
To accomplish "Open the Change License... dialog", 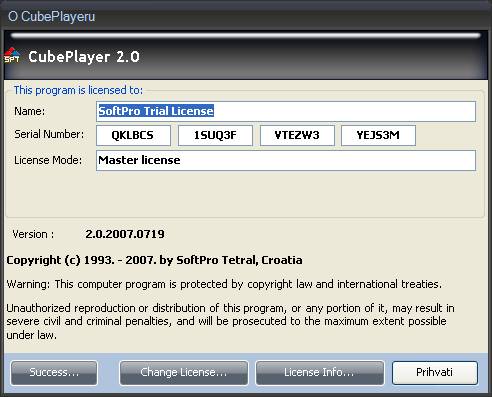I will click(x=184, y=373).
